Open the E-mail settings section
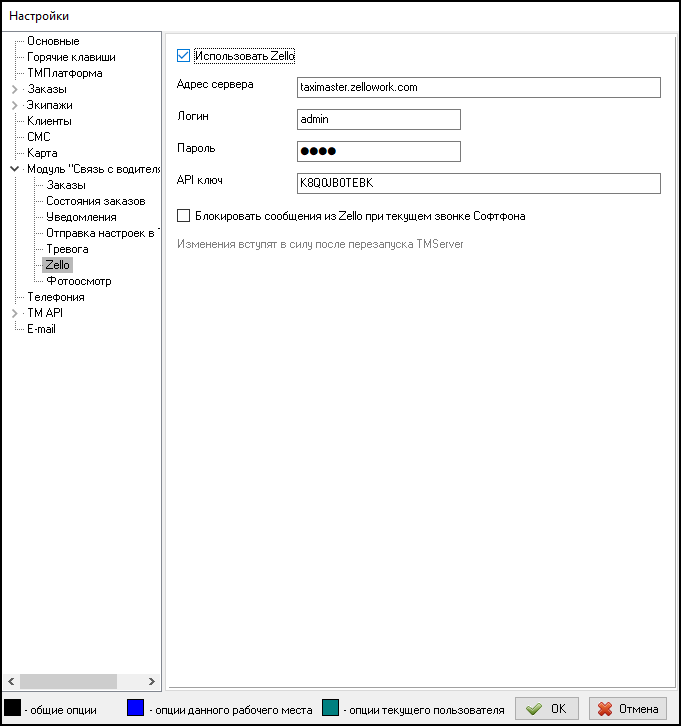681x726 pixels. [41, 329]
